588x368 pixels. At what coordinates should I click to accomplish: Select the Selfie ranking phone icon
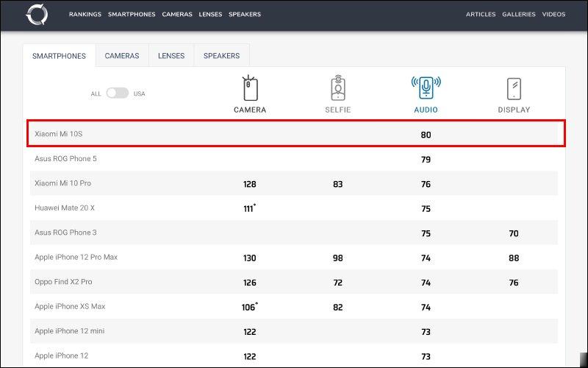point(338,88)
